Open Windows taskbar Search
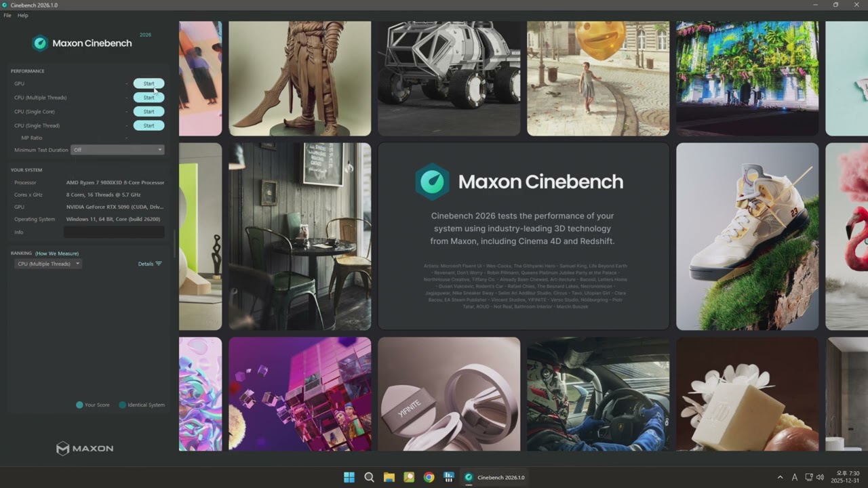The image size is (868, 488). tap(369, 477)
